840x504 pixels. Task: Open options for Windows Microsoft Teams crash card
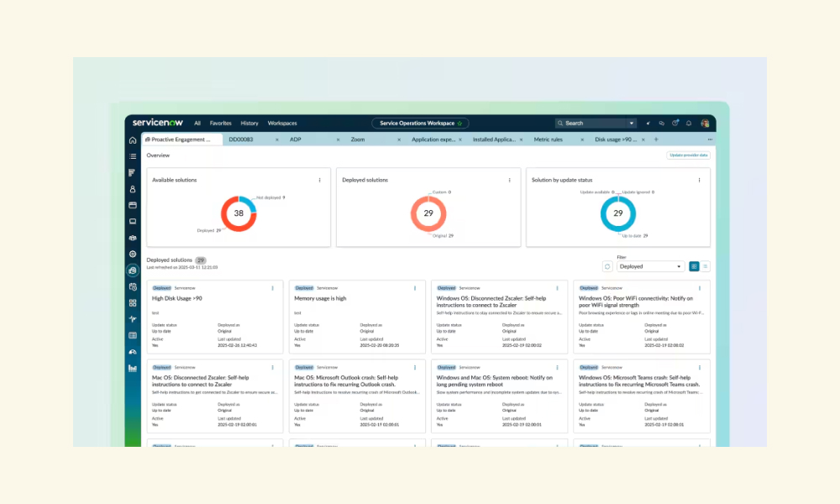pos(700,367)
